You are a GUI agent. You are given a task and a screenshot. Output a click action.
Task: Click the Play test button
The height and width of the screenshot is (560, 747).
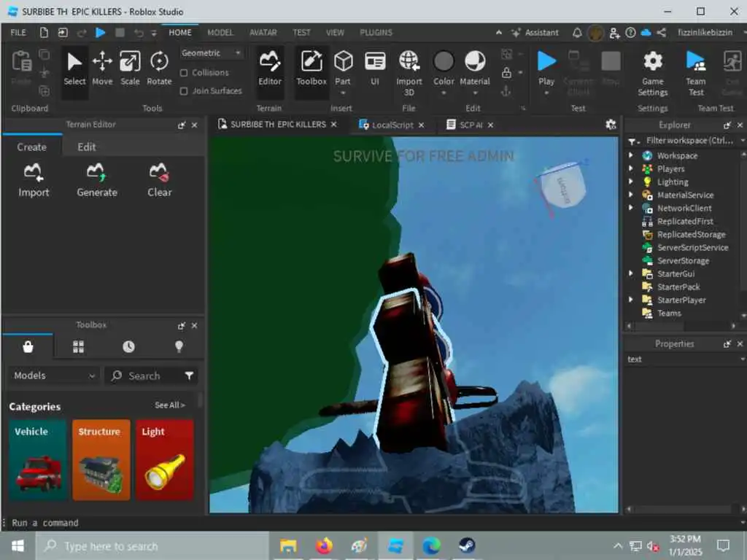pos(546,69)
